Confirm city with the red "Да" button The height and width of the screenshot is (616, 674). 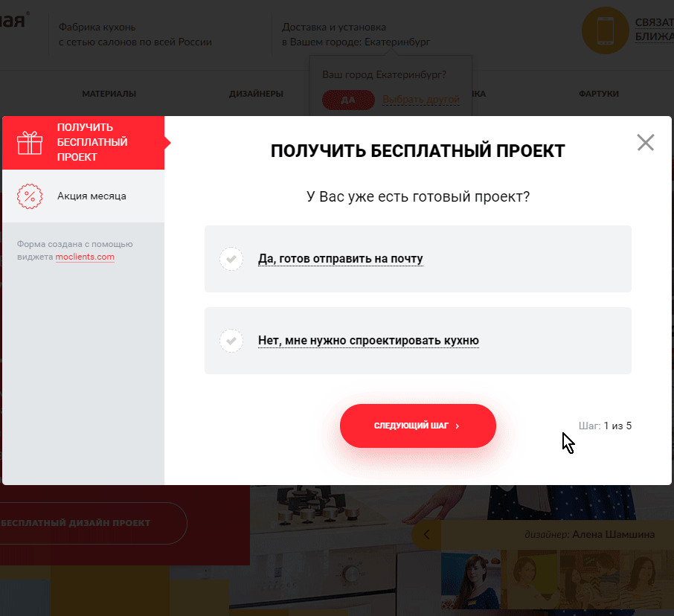click(347, 100)
